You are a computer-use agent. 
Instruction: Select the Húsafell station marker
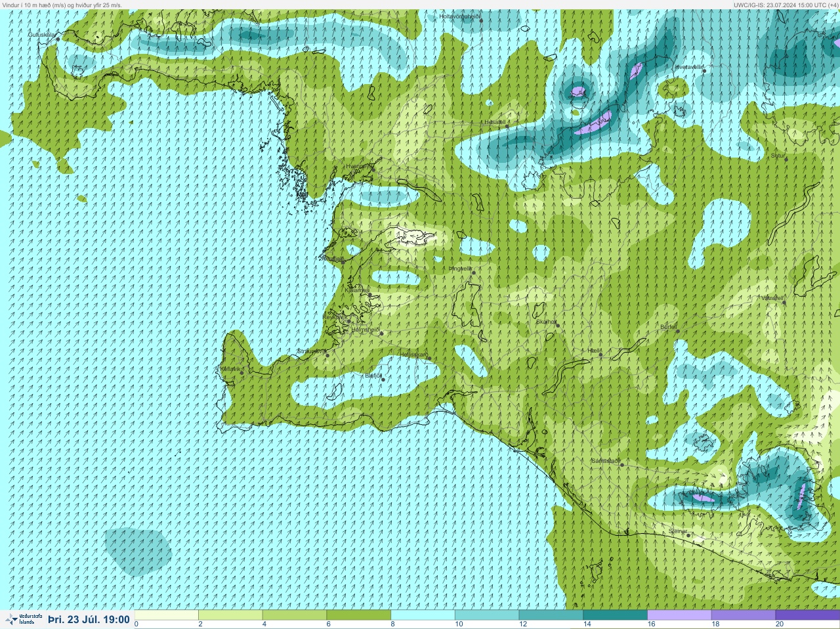tap(506, 126)
